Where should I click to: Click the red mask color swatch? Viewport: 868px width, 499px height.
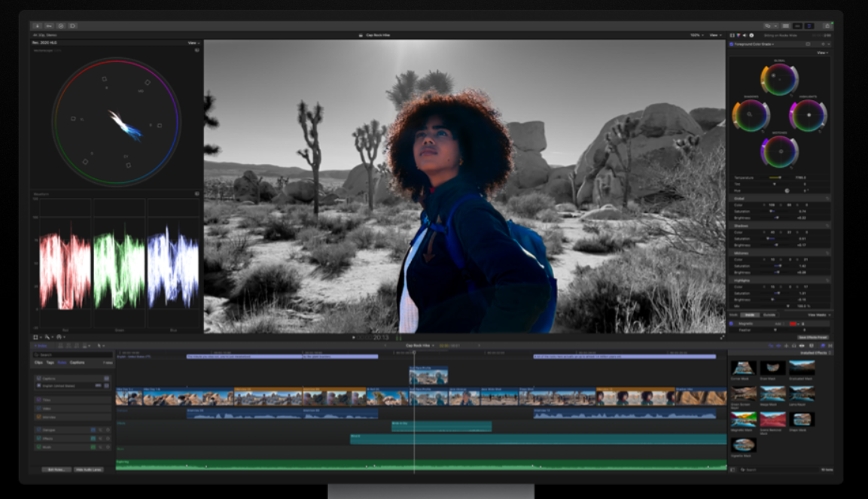tap(793, 324)
